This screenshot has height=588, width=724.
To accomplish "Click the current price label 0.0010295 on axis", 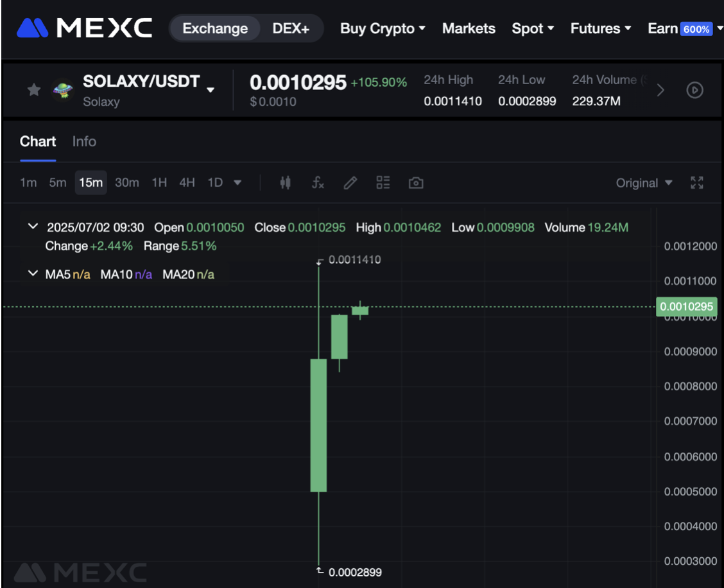I will 687,307.
